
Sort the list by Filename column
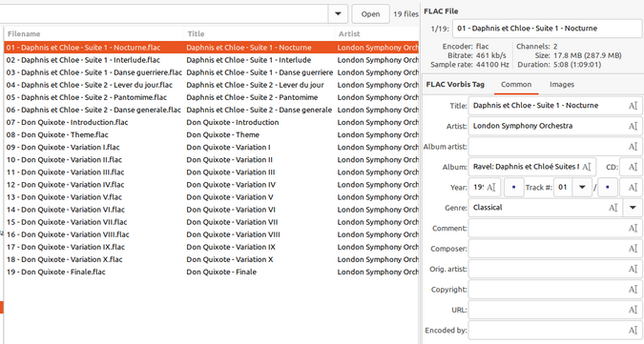coord(93,33)
